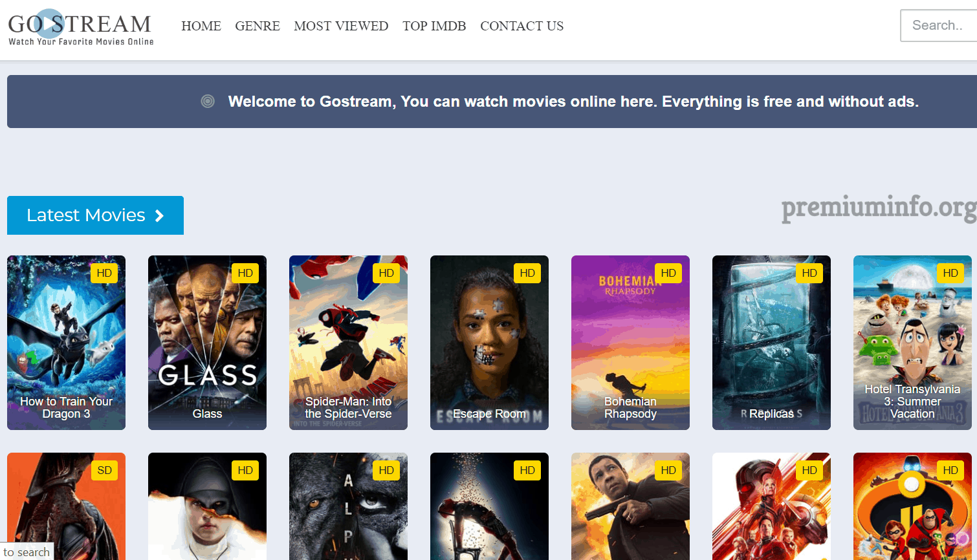Open Spider-Man: Into the Spider-Verse poster
977x560 pixels.
[348, 343]
